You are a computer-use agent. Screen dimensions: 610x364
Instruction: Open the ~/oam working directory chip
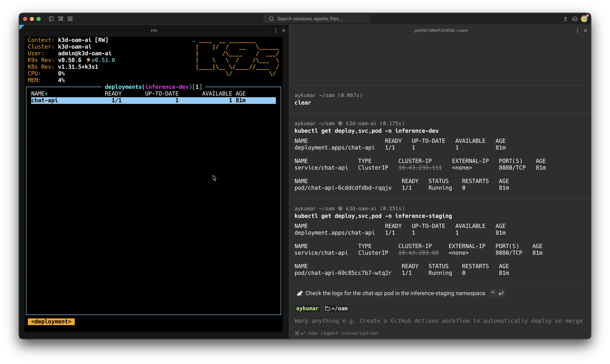tap(336, 309)
